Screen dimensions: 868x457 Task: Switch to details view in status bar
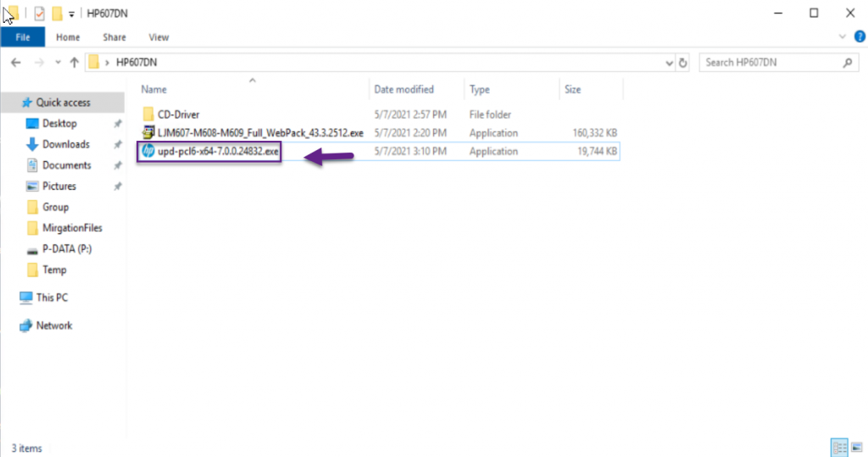(x=839, y=447)
